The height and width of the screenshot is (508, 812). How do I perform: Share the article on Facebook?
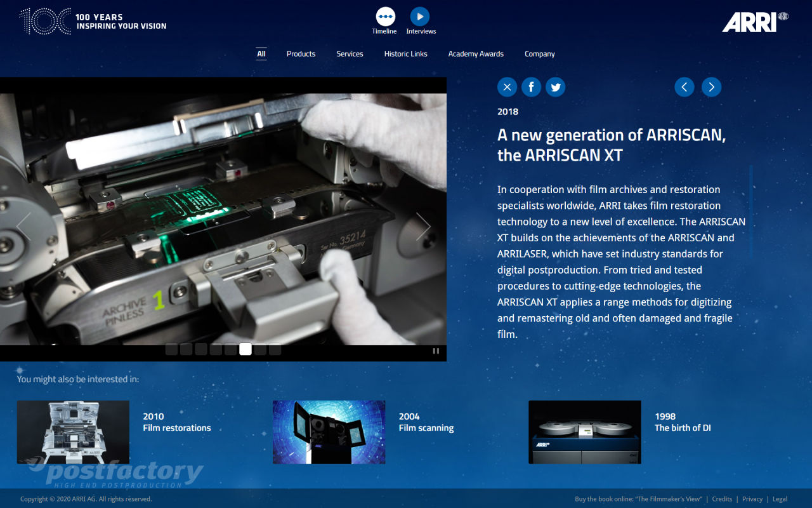(531, 87)
